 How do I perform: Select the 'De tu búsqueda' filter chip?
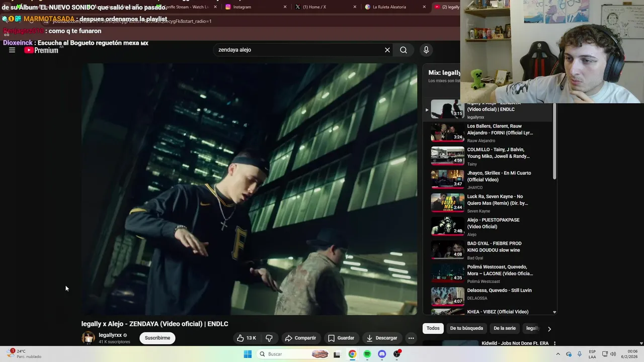point(466,328)
